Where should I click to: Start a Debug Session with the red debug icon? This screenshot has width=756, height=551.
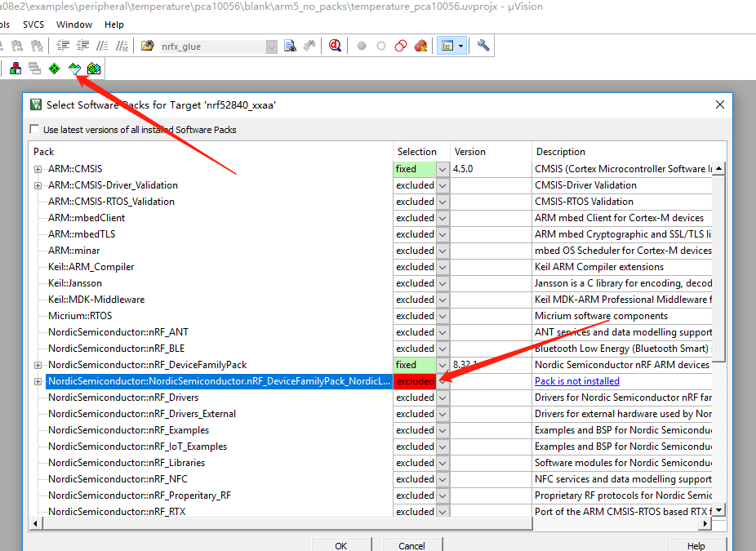click(x=334, y=46)
